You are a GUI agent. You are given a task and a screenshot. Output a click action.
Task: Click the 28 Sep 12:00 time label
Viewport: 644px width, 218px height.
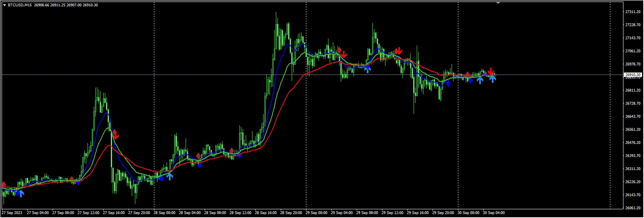(240, 213)
